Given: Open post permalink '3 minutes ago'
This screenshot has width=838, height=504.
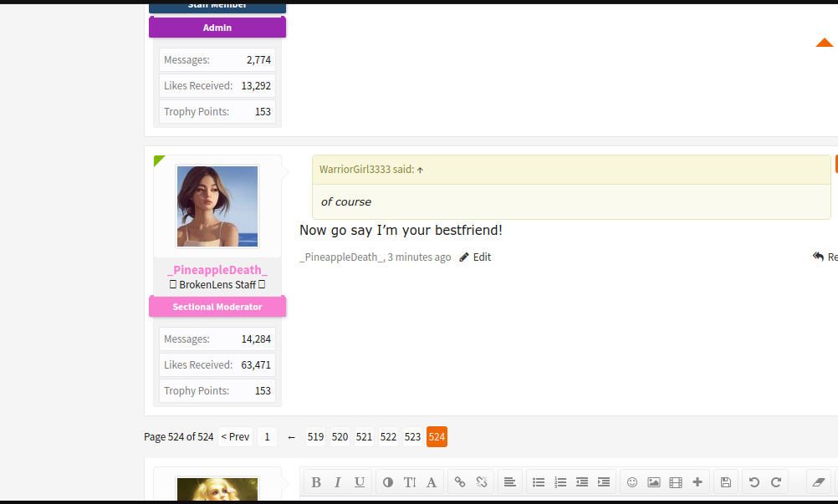Looking at the screenshot, I should [419, 257].
